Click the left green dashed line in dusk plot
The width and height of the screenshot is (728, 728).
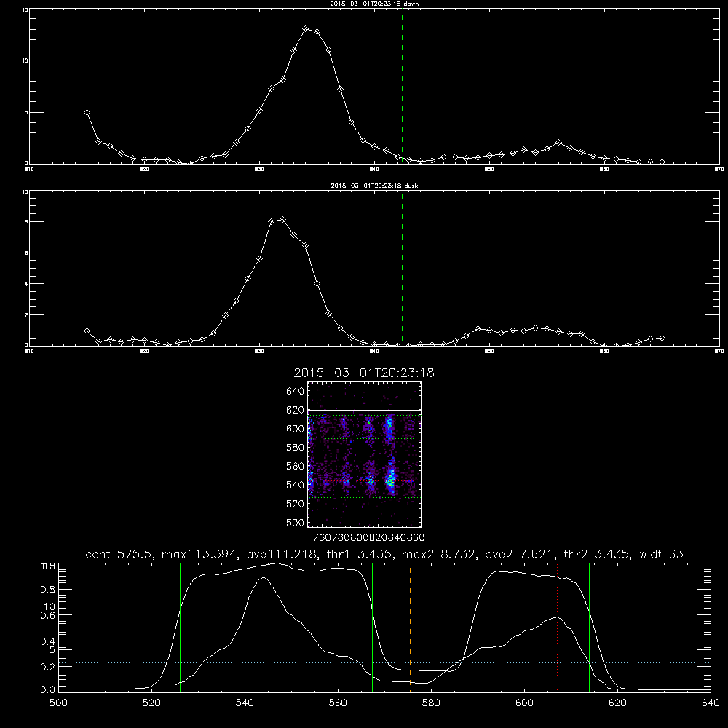coord(232,268)
